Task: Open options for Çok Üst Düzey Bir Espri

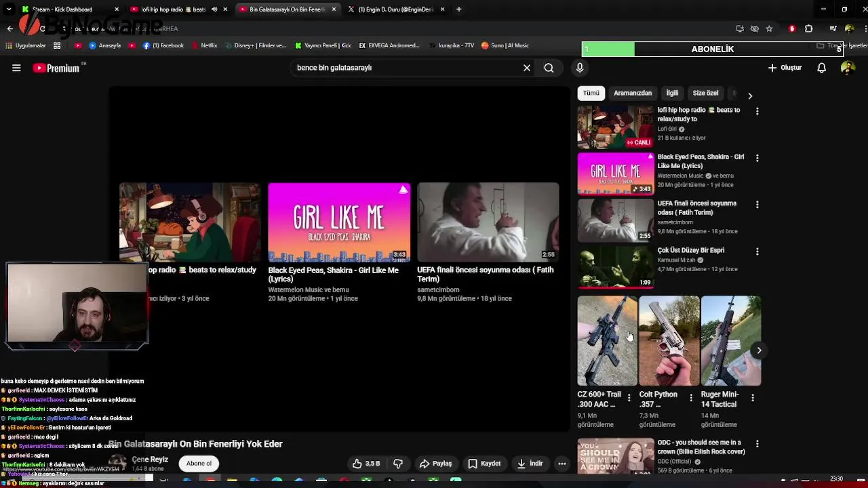Action: tap(757, 251)
